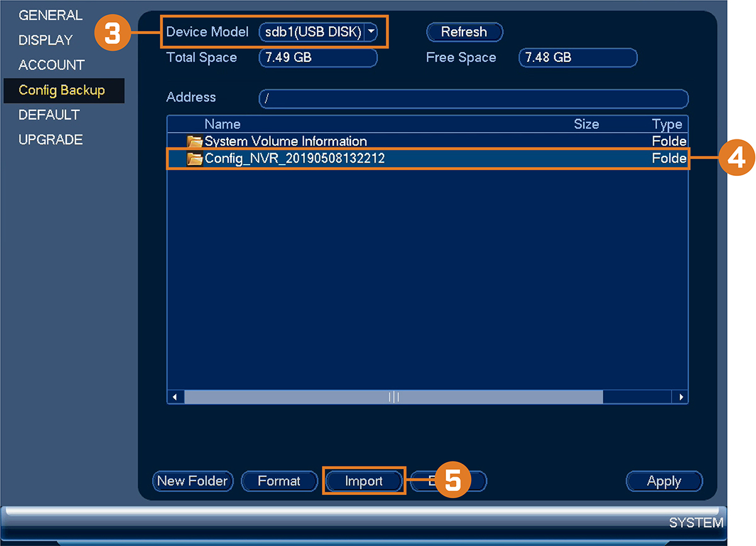
Task: Create a New Folder
Action: (x=193, y=481)
